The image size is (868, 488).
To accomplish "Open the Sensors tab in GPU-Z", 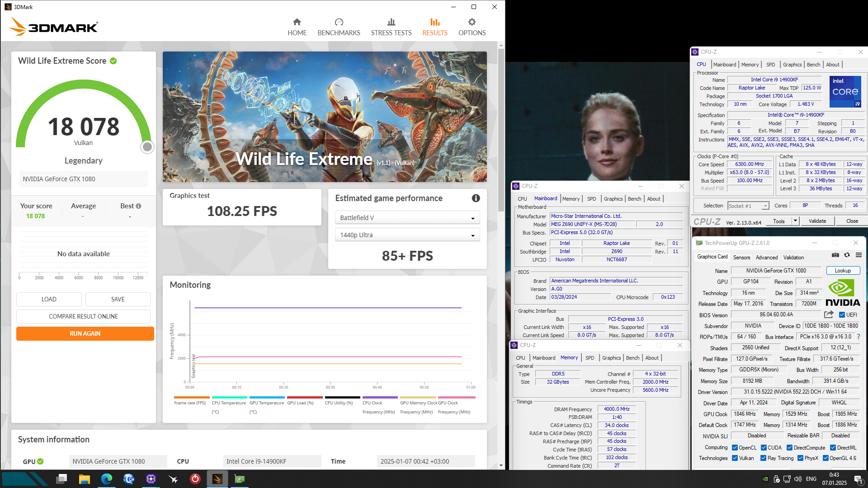I will click(x=741, y=257).
